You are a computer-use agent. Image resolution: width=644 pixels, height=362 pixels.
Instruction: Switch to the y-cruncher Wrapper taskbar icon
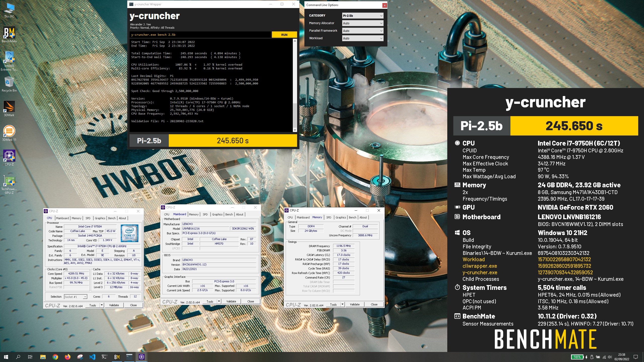[x=129, y=357]
